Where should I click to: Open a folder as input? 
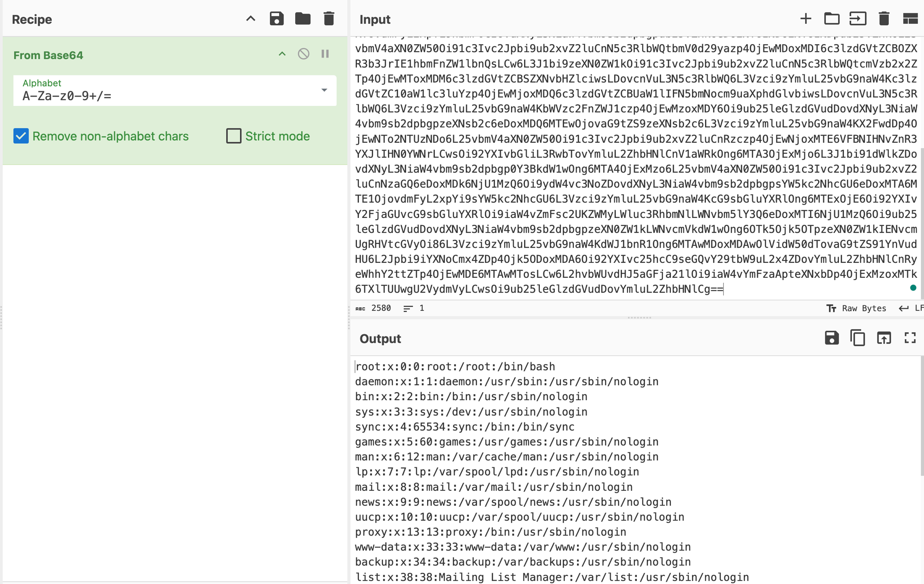click(x=831, y=19)
